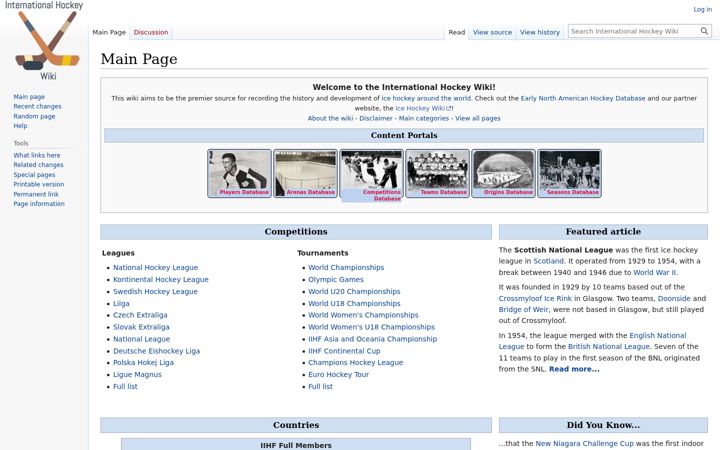
Task: Open the World War II link
Action: 655,272
